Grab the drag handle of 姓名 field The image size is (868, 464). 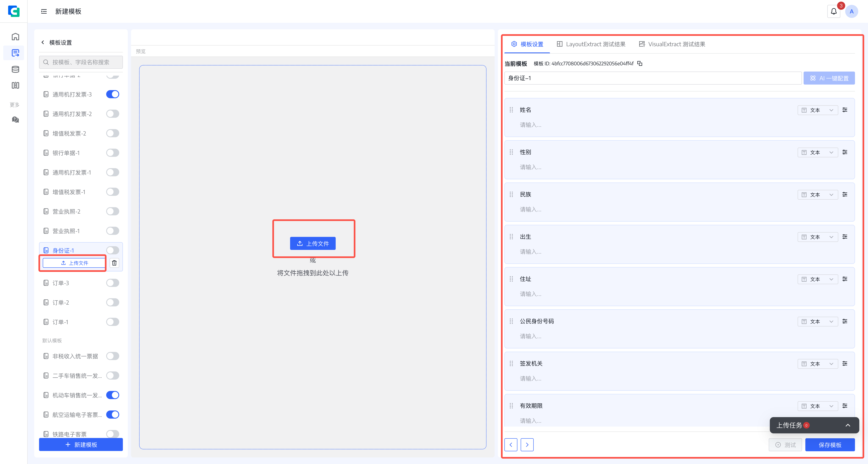[x=511, y=110]
